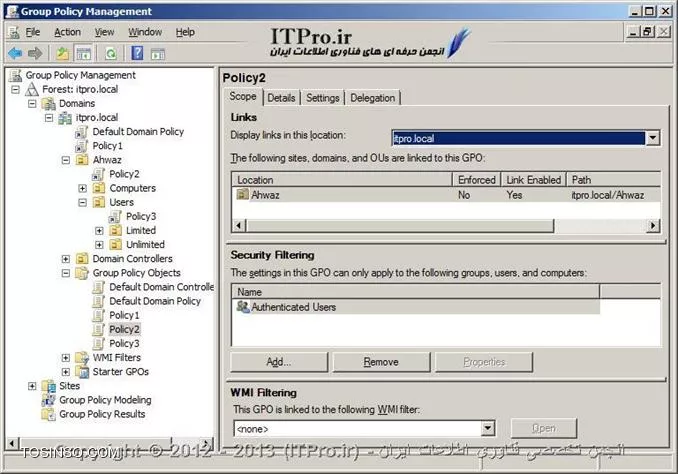Toggle the Show/Hide console tree icon

(x=83, y=54)
